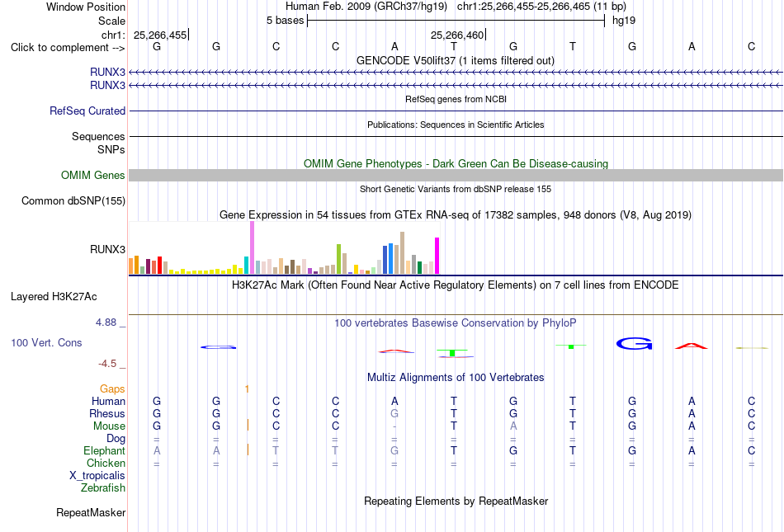Open OMIM Gene Phenotypes track title

[456, 164]
